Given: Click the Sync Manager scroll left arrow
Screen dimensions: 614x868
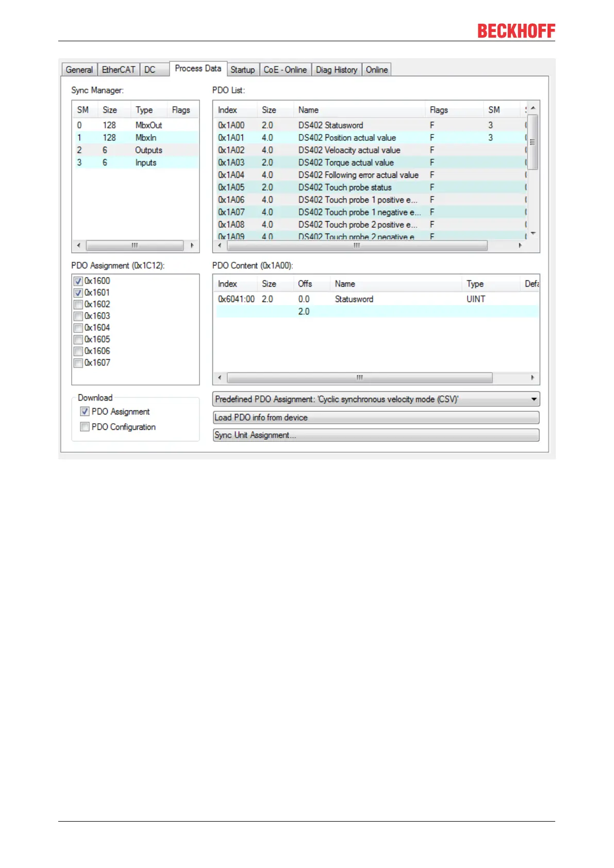Looking at the screenshot, I should [x=78, y=245].
